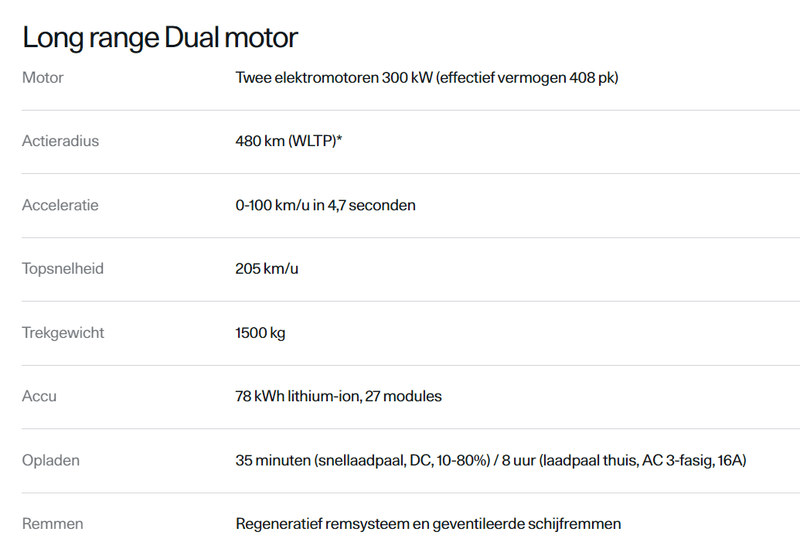Image resolution: width=800 pixels, height=549 pixels.
Task: Select the Opladen label
Action: (51, 460)
